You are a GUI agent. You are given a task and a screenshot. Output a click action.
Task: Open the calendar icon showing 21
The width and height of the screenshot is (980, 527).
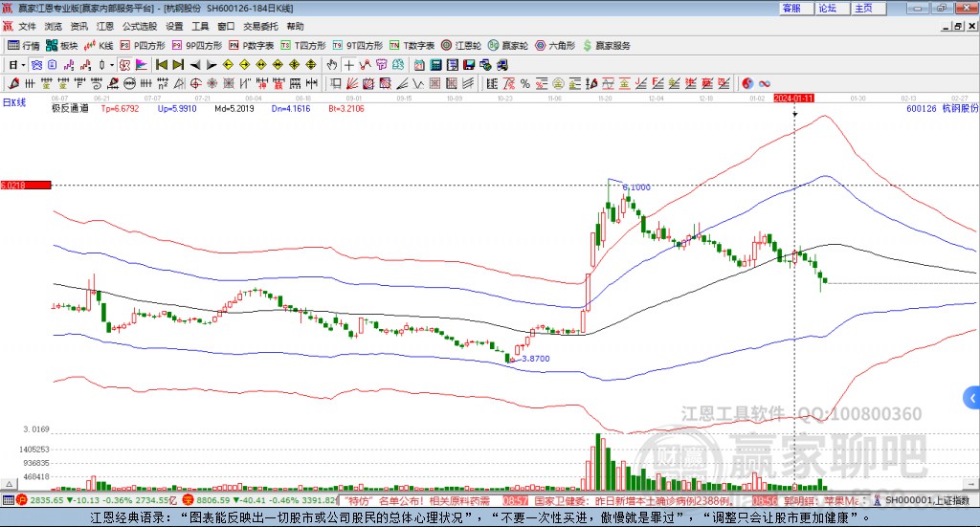tap(419, 65)
